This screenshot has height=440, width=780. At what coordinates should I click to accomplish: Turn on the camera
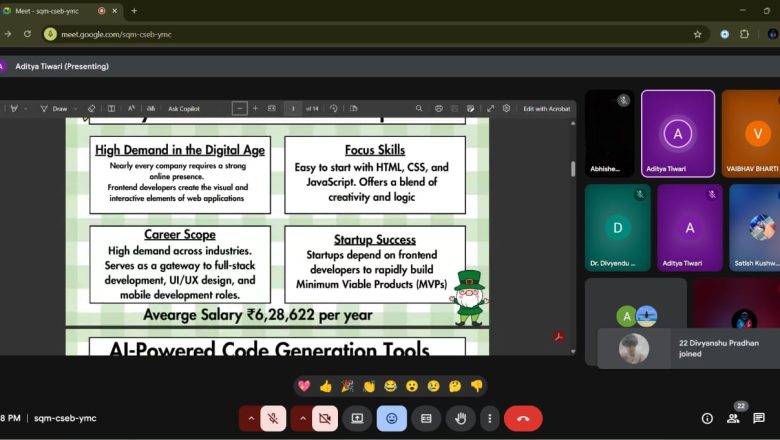325,418
